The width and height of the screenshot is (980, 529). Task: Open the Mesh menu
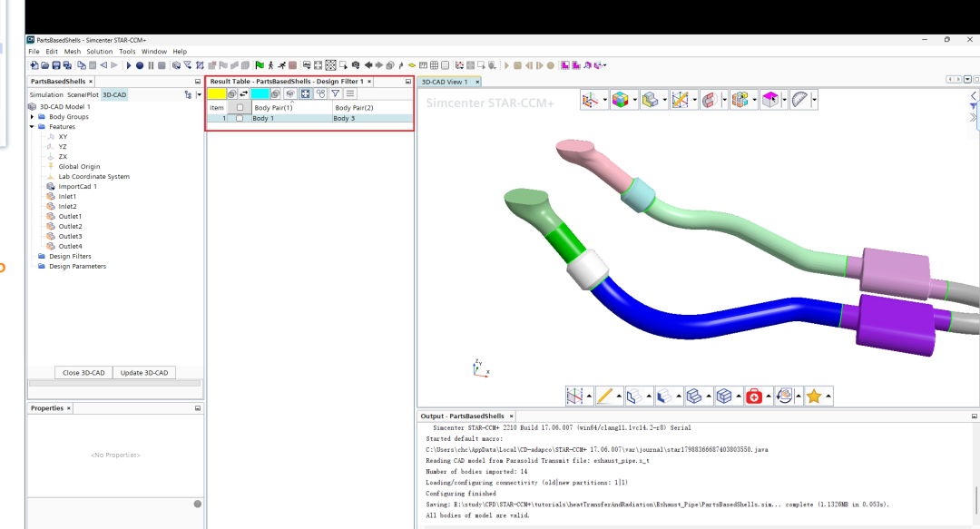click(x=72, y=52)
